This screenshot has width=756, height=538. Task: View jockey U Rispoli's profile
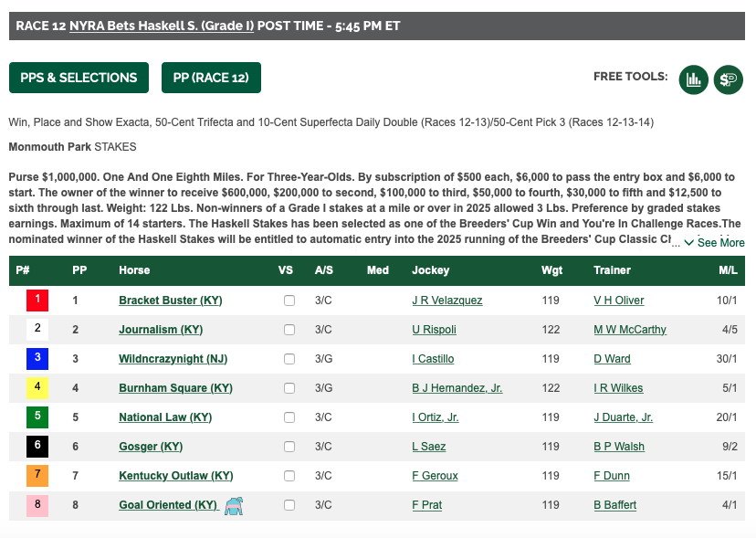point(434,330)
